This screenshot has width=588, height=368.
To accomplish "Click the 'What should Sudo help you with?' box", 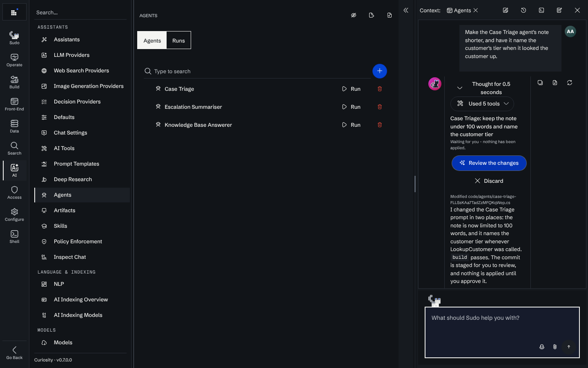I will coord(502,332).
